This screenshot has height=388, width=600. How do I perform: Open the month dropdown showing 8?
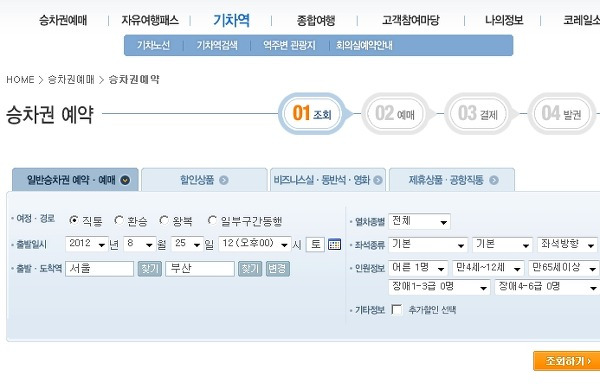click(x=140, y=244)
